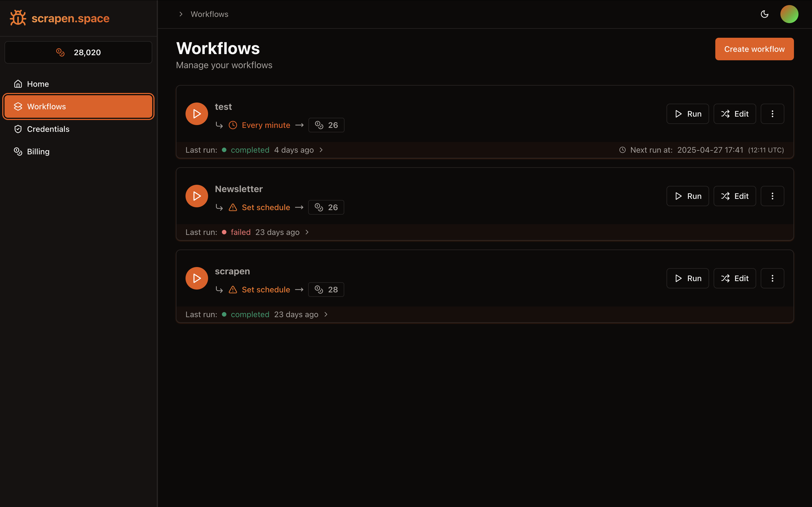The image size is (812, 507).
Task: Open Billing page from sidebar
Action: pyautogui.click(x=38, y=152)
